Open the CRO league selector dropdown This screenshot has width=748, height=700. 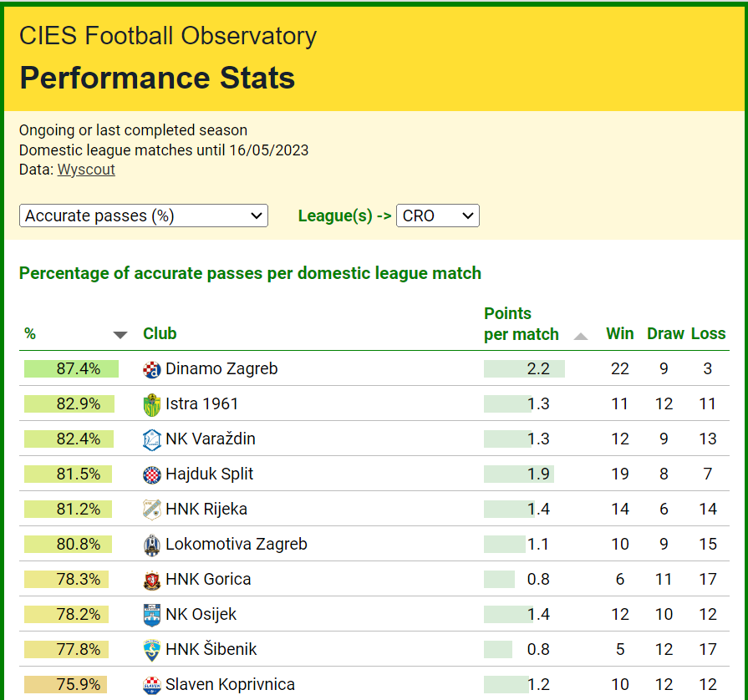[437, 216]
